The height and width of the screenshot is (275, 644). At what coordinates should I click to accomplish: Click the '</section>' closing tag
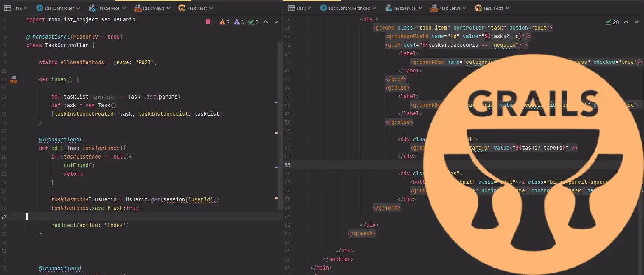tap(338, 259)
